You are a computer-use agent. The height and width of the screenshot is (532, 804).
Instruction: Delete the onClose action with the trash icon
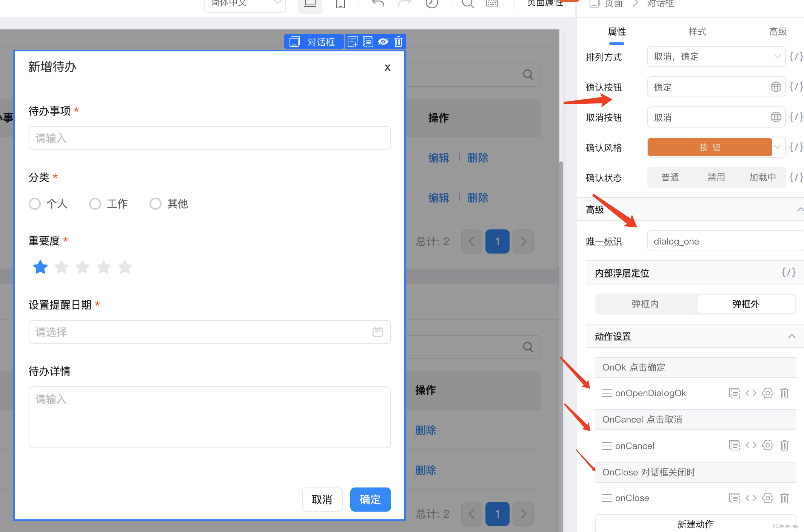click(x=784, y=498)
